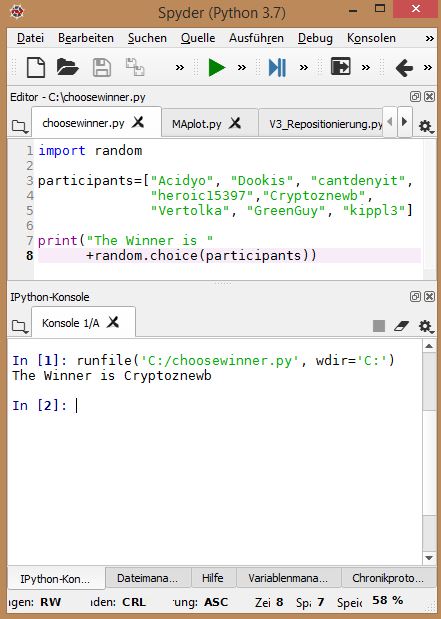Maximize current pane with the arrow-box icon

point(340,66)
